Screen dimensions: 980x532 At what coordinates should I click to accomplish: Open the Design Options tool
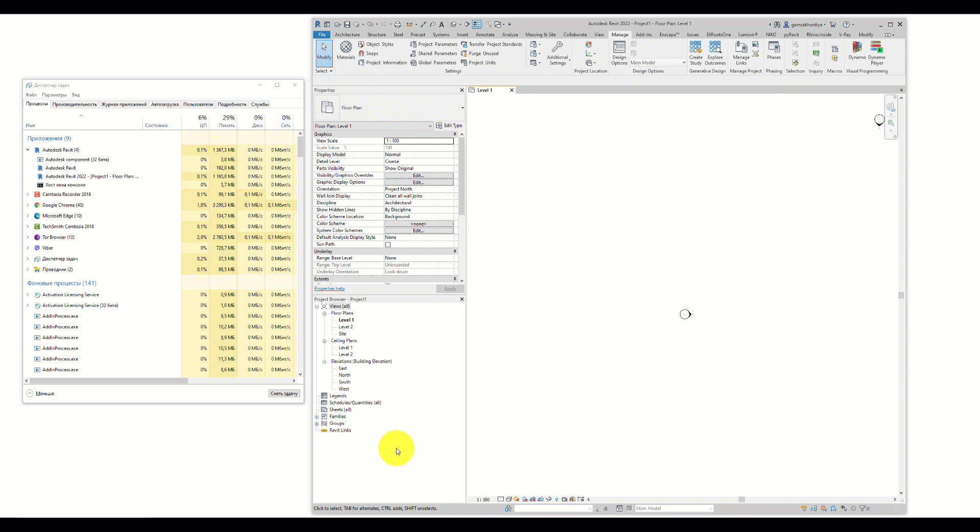point(619,53)
